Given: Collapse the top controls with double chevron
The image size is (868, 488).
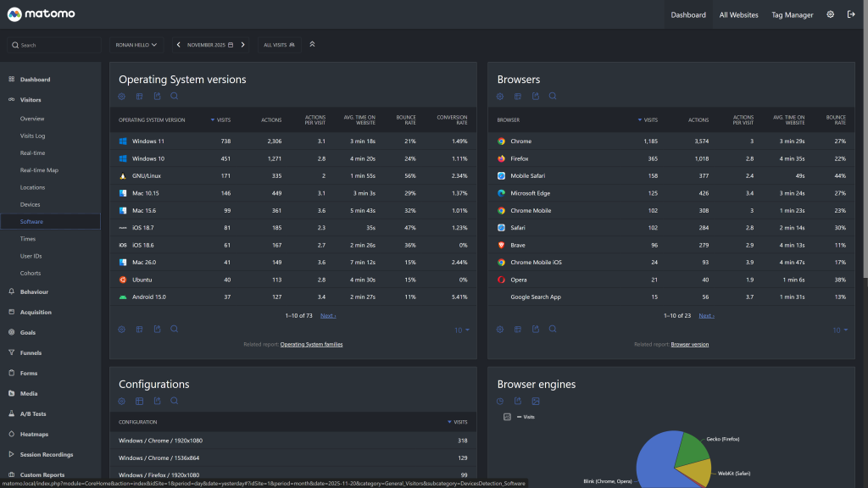Looking at the screenshot, I should pos(311,44).
